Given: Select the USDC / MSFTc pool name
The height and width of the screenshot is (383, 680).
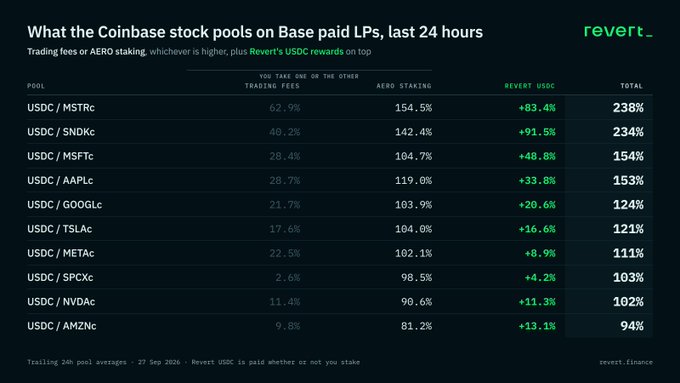Looking at the screenshot, I should 60,156.
